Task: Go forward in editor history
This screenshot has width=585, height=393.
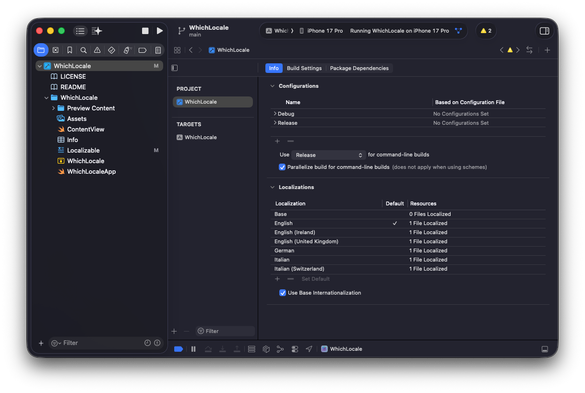Action: pos(200,50)
